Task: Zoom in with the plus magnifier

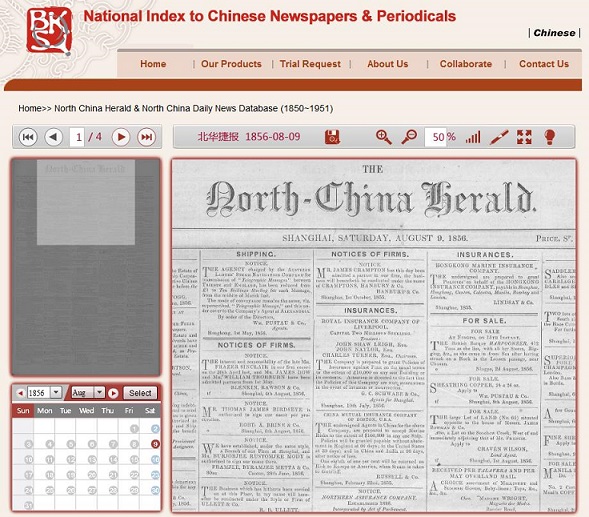Action: tap(384, 137)
